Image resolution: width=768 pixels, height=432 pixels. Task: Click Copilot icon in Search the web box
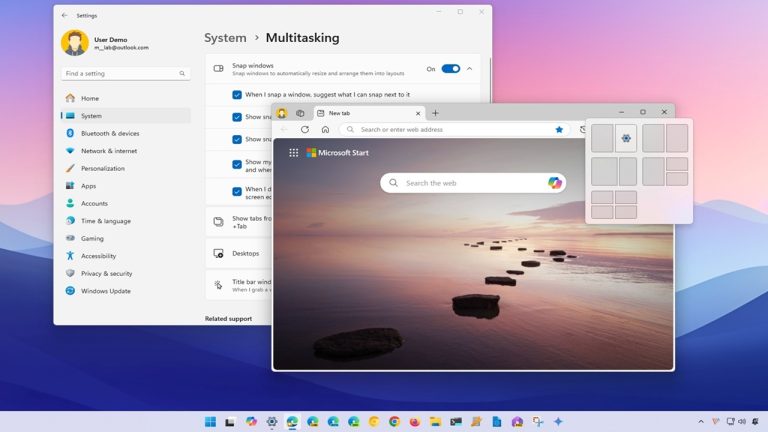554,183
